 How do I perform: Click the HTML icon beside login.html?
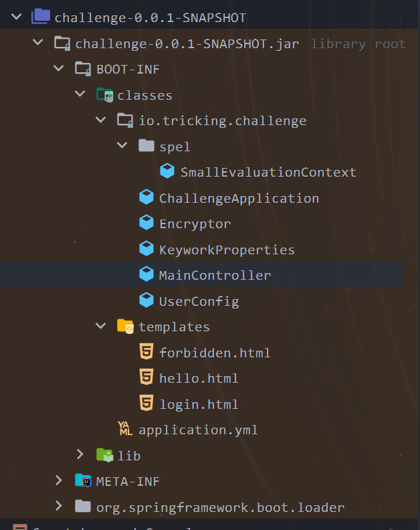(146, 404)
